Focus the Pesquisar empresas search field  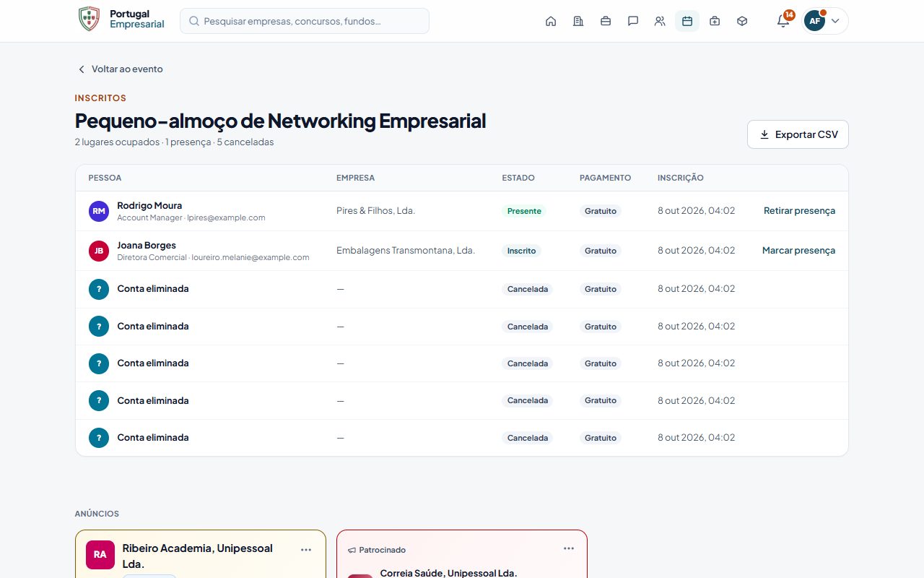(x=305, y=21)
